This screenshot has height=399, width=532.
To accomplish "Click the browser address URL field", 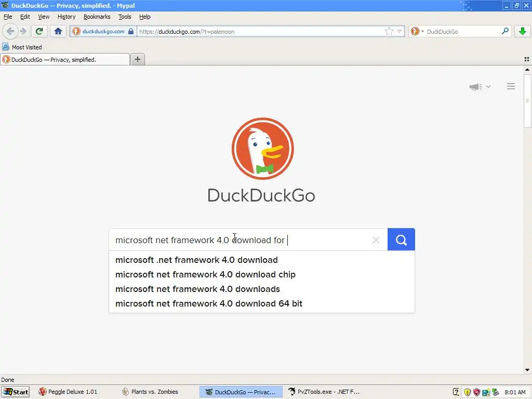I will click(261, 32).
